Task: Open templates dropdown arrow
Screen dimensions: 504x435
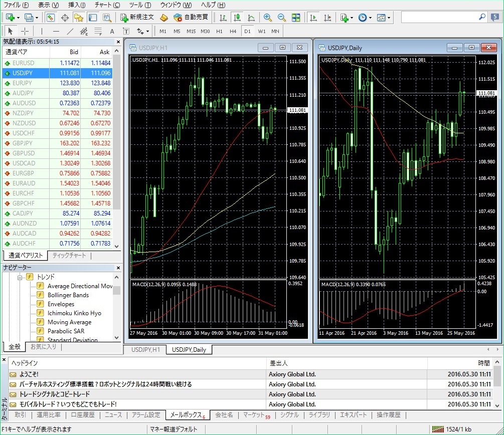Action: [x=389, y=18]
